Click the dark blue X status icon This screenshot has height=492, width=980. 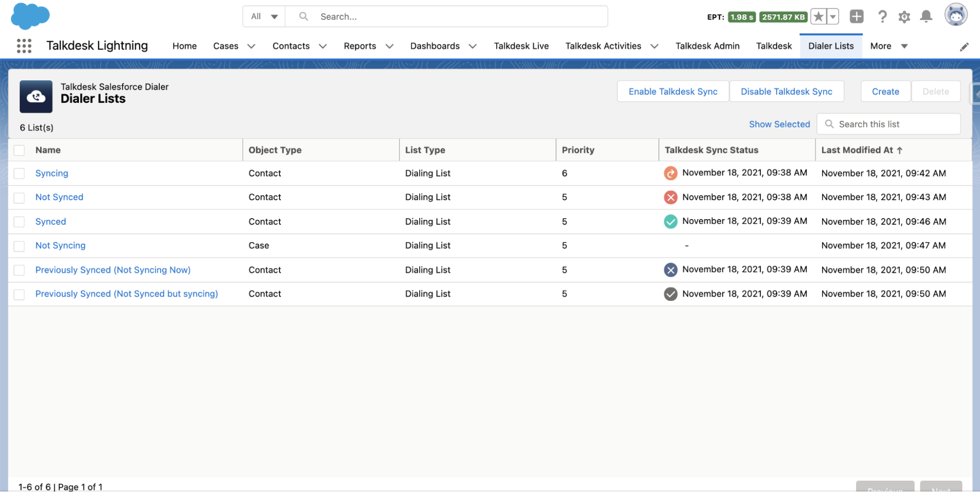671,270
